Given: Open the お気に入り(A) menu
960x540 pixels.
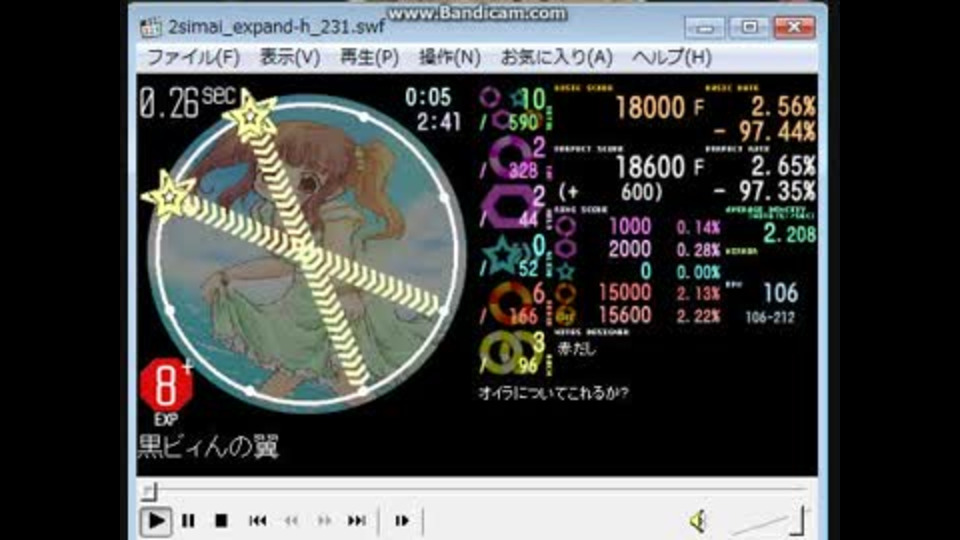Looking at the screenshot, I should [x=557, y=58].
